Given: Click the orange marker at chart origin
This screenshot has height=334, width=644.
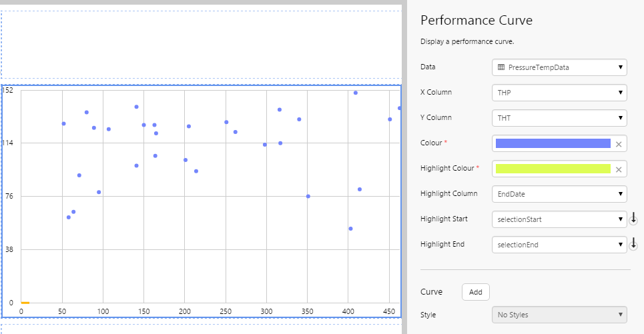Looking at the screenshot, I should (x=25, y=303).
